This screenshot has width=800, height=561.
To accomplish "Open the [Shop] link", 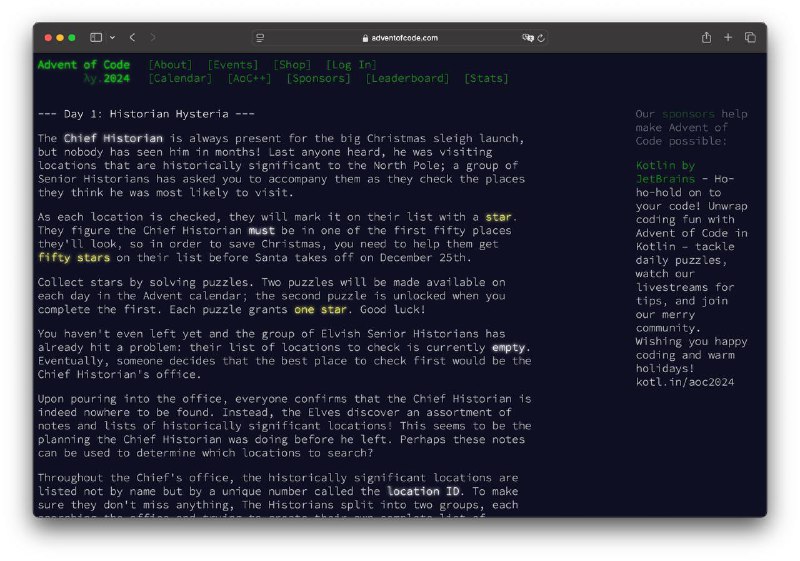I will coord(292,65).
